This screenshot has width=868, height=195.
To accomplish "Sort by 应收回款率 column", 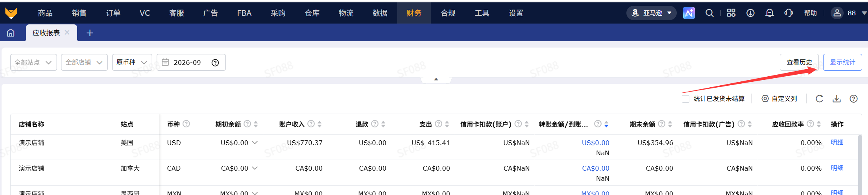I will (819, 124).
